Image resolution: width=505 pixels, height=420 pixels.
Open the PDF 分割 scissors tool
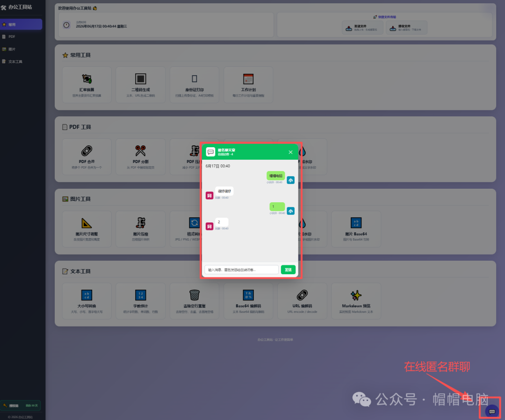click(x=140, y=157)
